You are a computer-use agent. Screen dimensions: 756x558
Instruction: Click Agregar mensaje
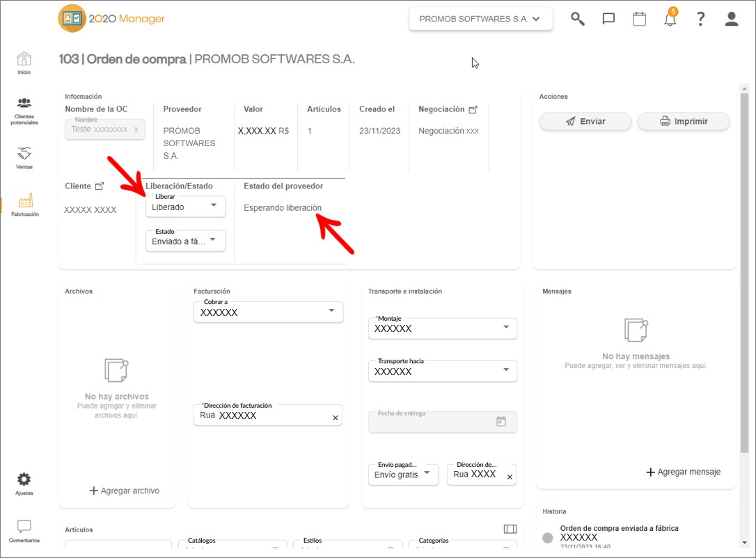coord(684,472)
